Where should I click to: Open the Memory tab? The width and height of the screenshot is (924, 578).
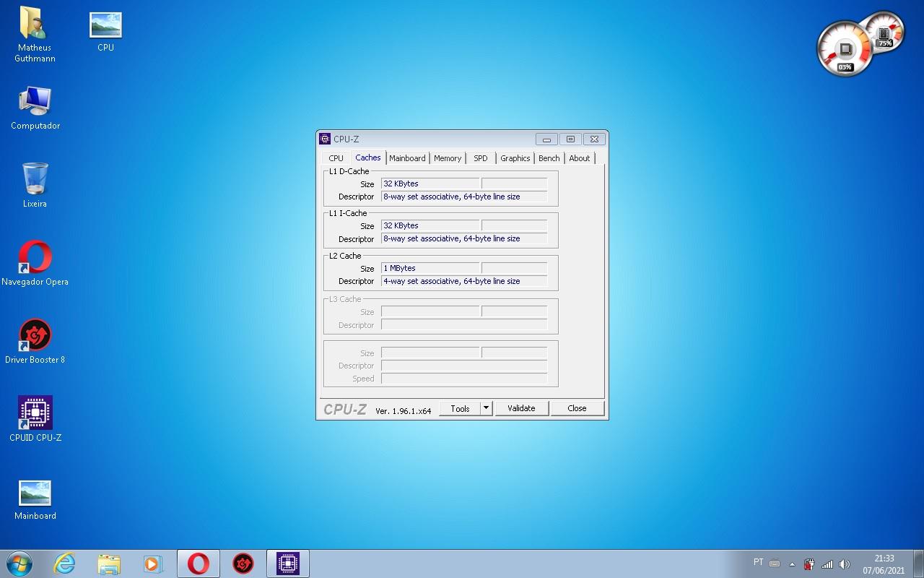(448, 158)
